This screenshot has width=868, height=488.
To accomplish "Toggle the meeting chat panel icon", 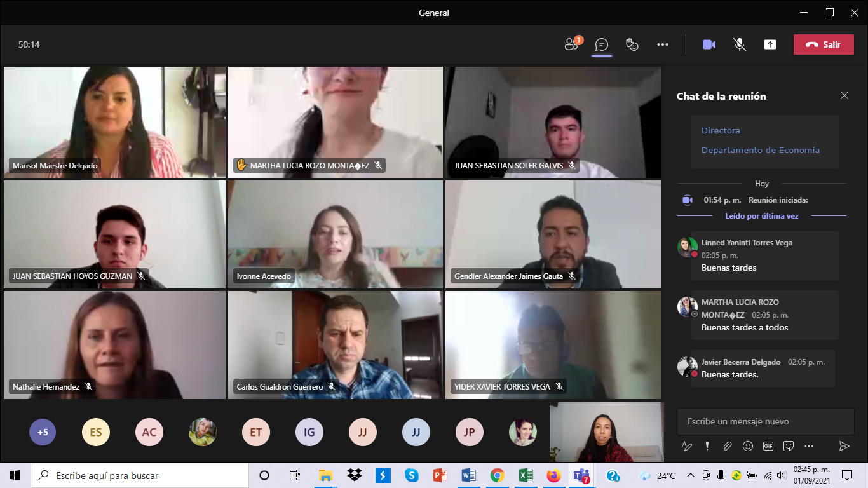I will coord(602,44).
